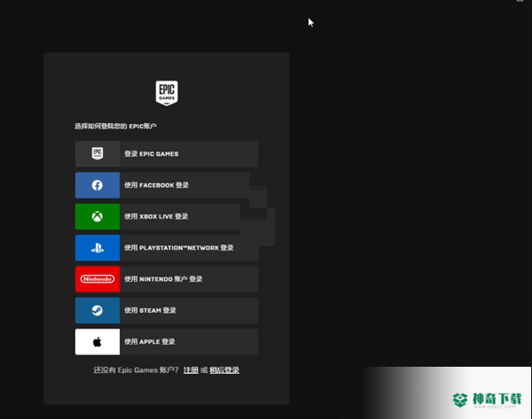The height and width of the screenshot is (419, 532).
Task: Click the PlayStation blue icon tile
Action: [x=98, y=248]
